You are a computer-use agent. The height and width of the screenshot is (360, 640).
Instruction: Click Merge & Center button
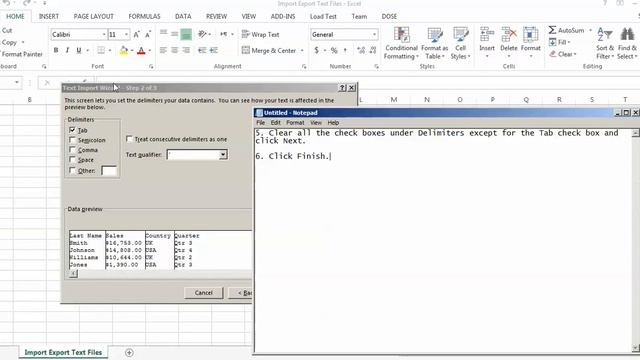[269, 50]
